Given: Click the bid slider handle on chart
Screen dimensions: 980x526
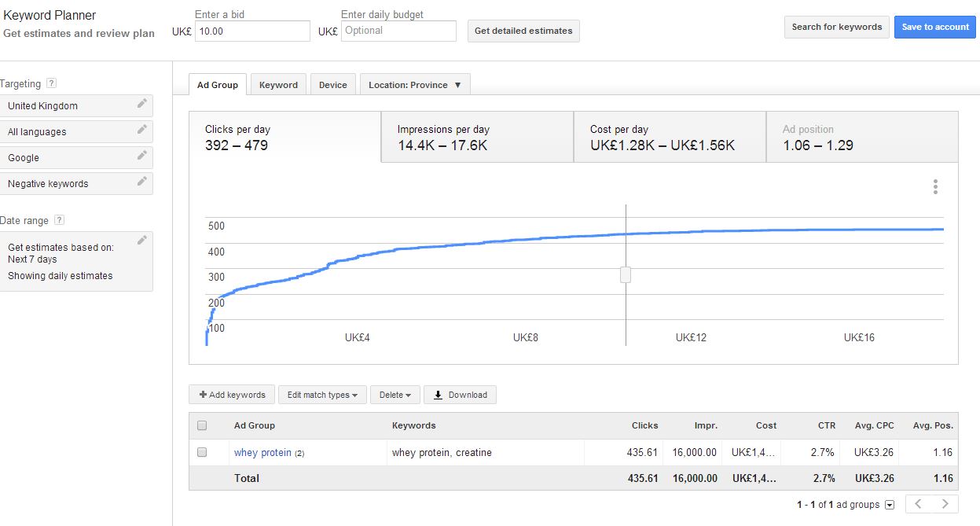Looking at the screenshot, I should coord(626,274).
